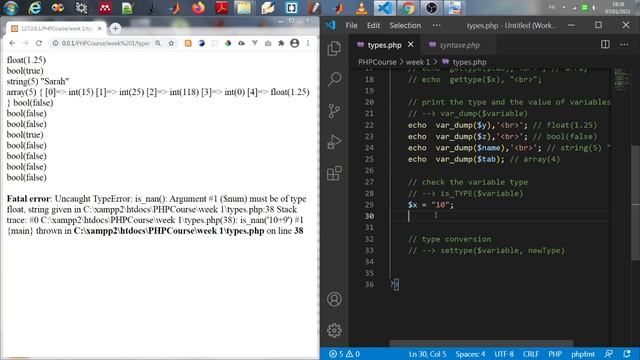Open the Extensions view

pos(334,173)
